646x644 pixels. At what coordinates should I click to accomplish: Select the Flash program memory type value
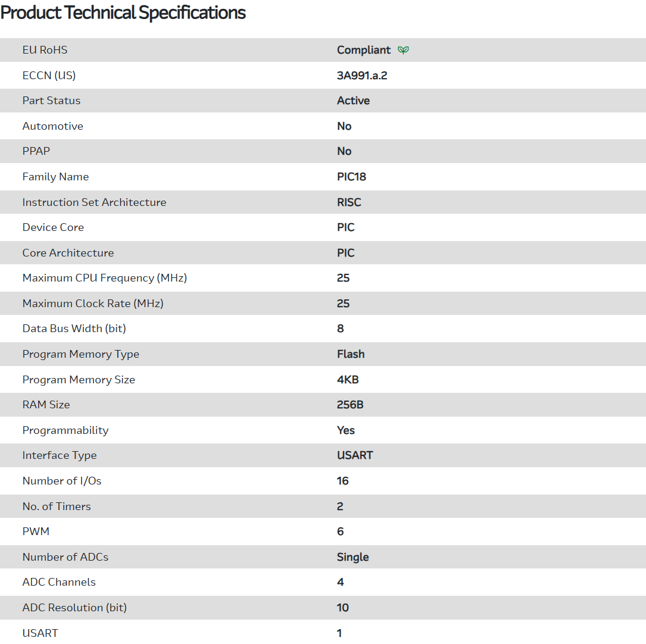[x=351, y=354]
